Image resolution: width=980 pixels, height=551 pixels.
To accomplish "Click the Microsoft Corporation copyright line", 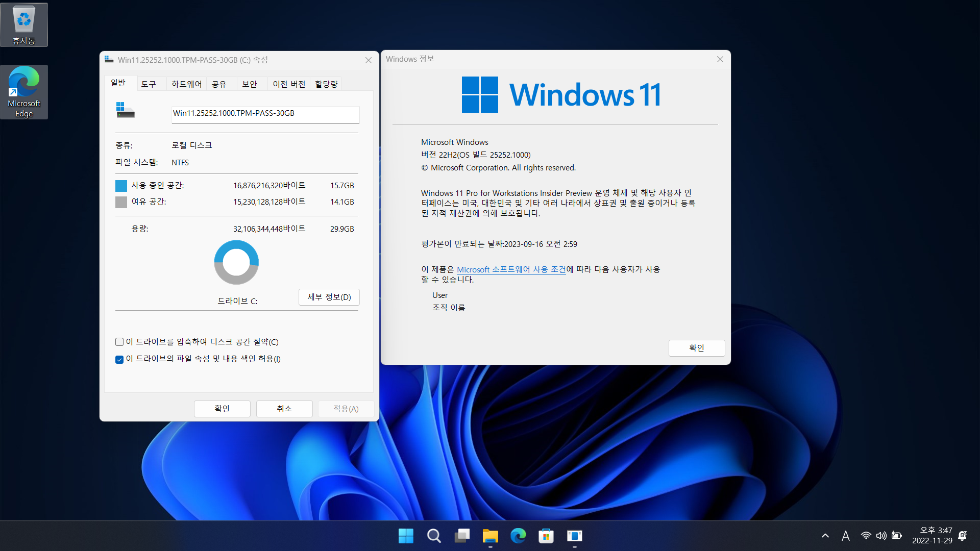I will click(498, 168).
